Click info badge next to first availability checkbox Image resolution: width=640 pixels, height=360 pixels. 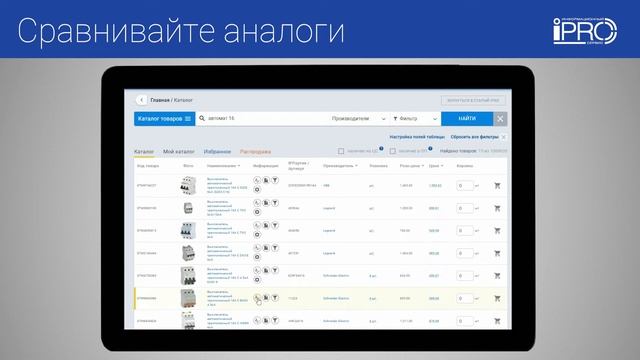381,149
